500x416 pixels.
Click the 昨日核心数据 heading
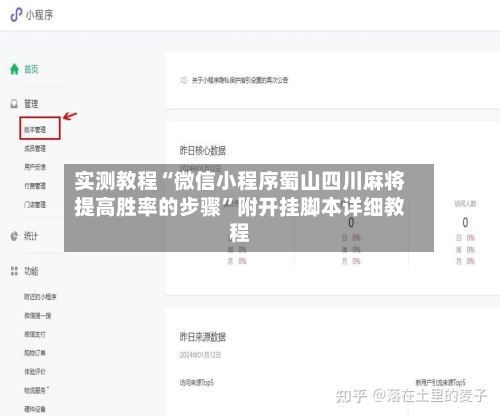(x=203, y=151)
